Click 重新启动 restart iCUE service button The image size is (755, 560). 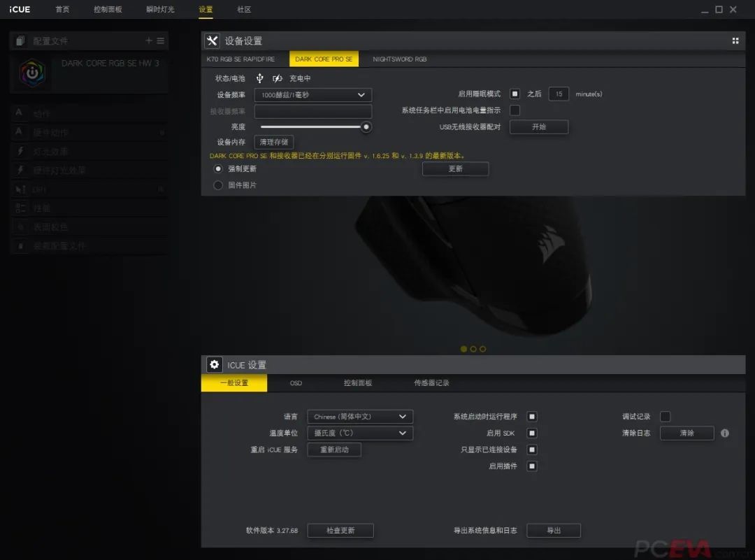tap(334, 450)
